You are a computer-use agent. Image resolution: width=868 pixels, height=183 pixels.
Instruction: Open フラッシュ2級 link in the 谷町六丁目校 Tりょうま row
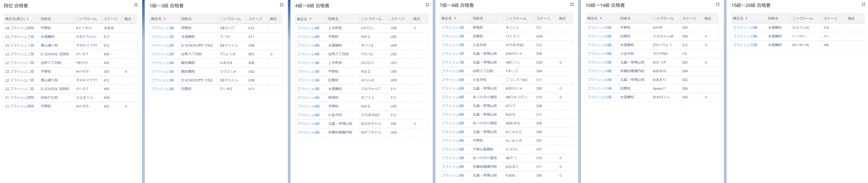coord(162,54)
